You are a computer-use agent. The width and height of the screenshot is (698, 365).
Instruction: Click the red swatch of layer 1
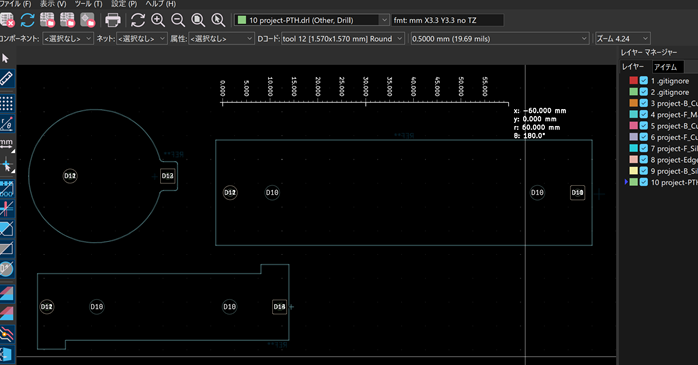pos(633,81)
